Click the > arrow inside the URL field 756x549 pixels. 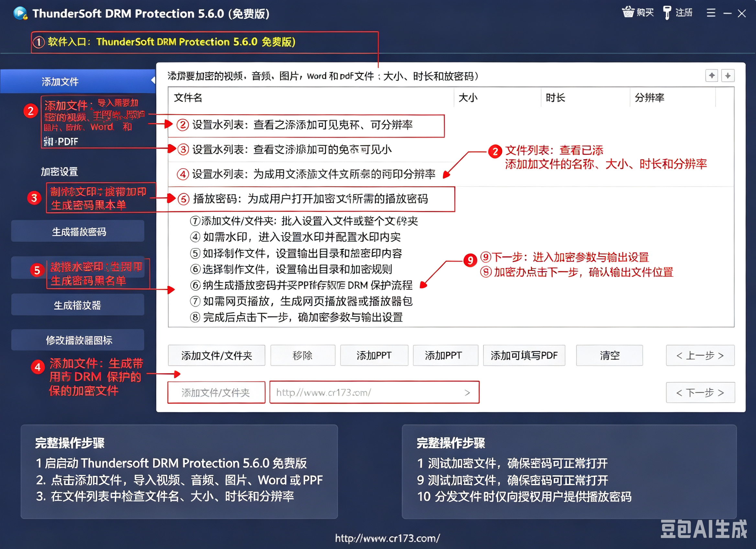click(x=467, y=393)
